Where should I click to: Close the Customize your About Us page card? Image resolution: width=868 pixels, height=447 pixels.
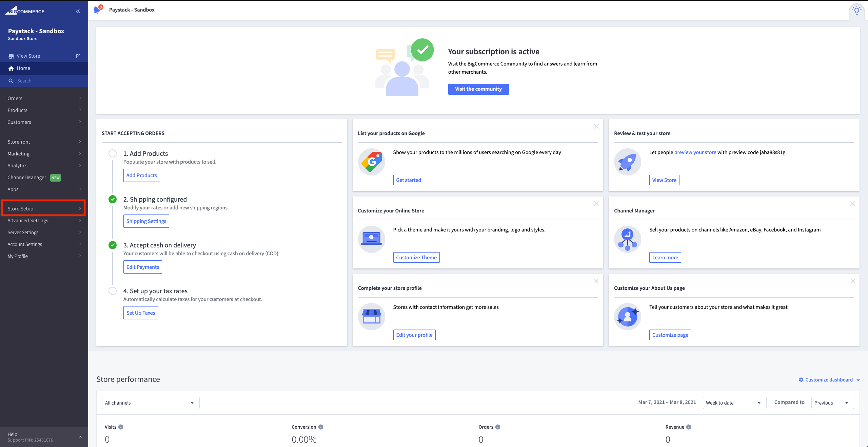853,281
